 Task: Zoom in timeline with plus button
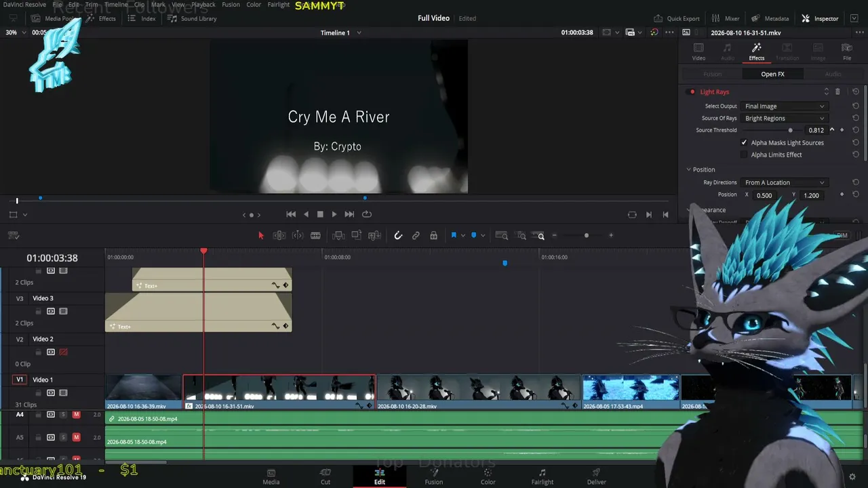click(x=611, y=236)
